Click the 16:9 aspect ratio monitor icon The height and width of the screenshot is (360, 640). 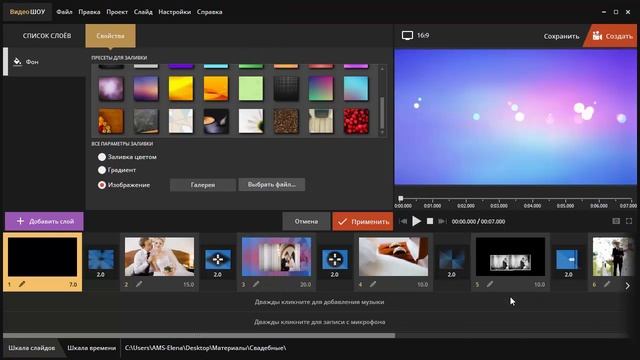[x=407, y=36]
